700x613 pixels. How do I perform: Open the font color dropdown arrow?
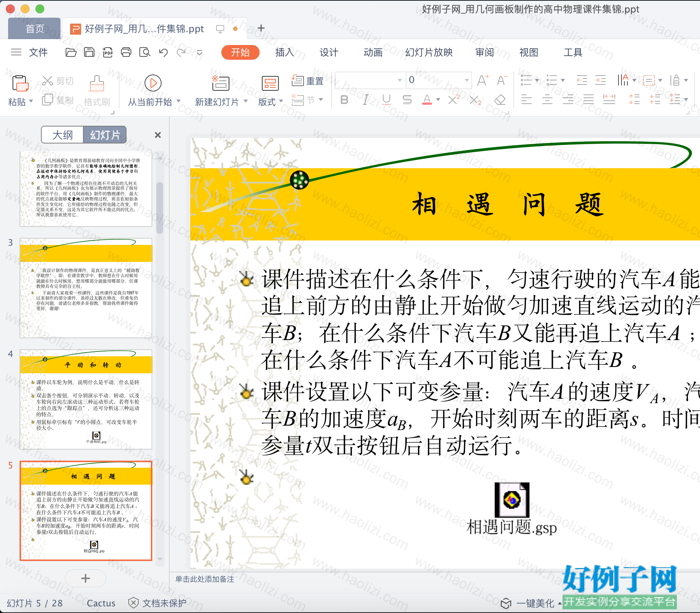pos(438,100)
